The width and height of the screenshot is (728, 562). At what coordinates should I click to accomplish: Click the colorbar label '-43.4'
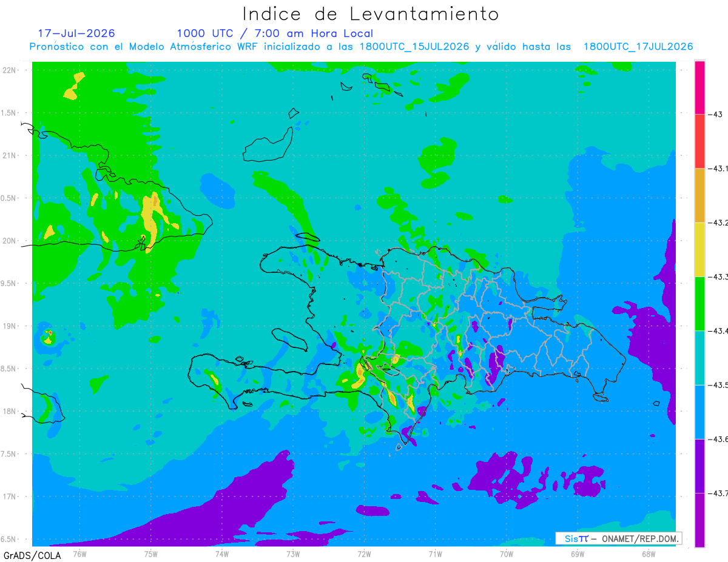(x=718, y=331)
